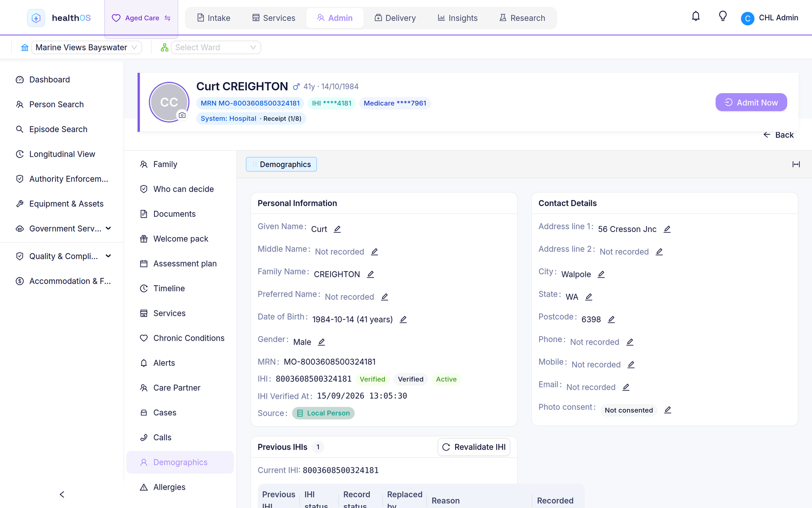
Task: Edit Postcode pencil icon
Action: (611, 319)
